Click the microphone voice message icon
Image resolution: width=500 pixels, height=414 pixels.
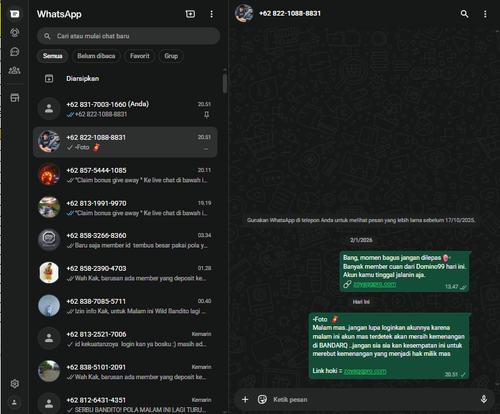click(484, 399)
